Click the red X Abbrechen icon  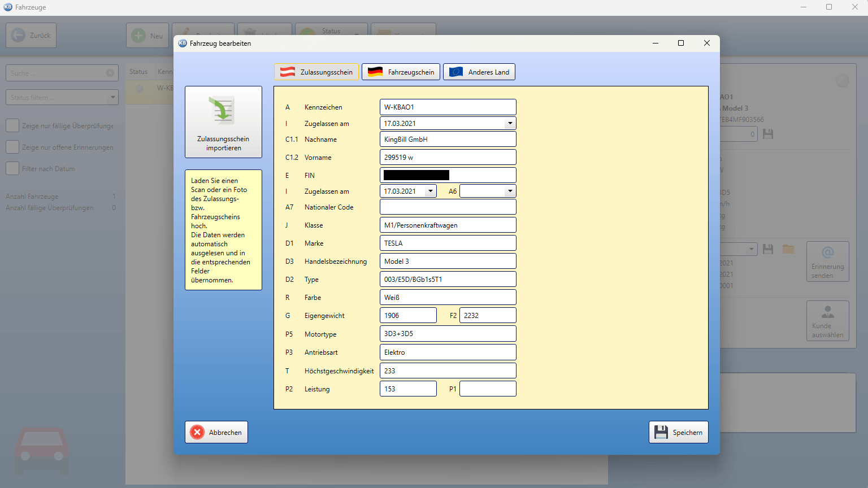tap(197, 432)
